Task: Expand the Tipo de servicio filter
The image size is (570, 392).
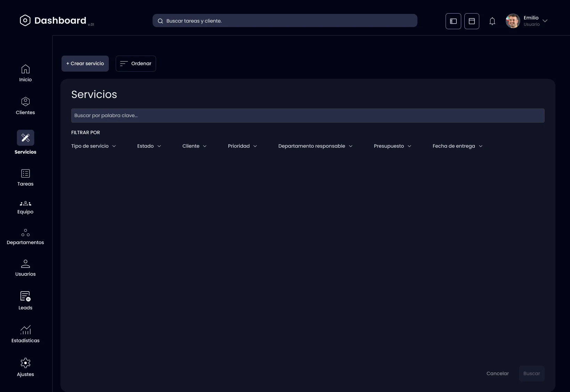Action: [93, 146]
